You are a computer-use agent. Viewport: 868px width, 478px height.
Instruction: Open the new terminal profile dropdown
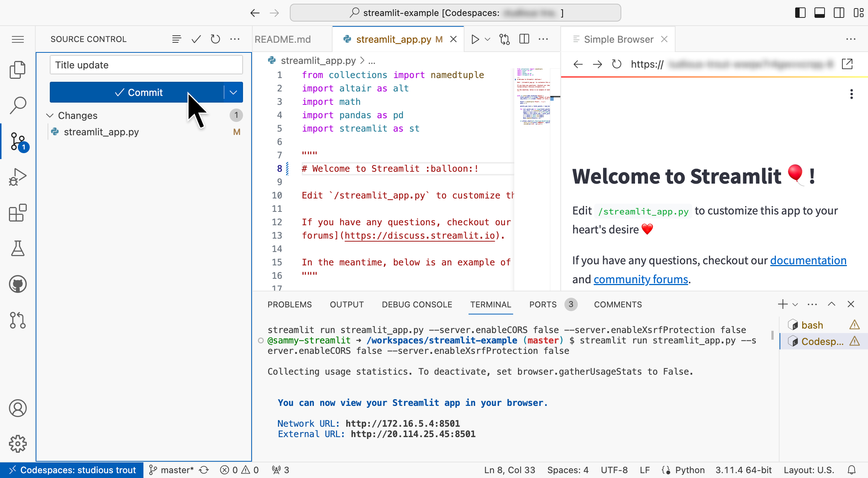pyautogui.click(x=795, y=304)
